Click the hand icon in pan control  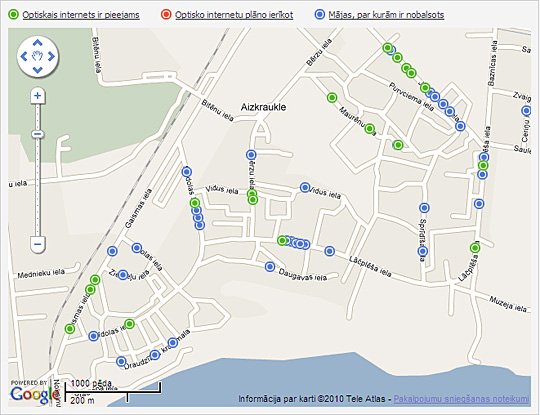[38, 56]
